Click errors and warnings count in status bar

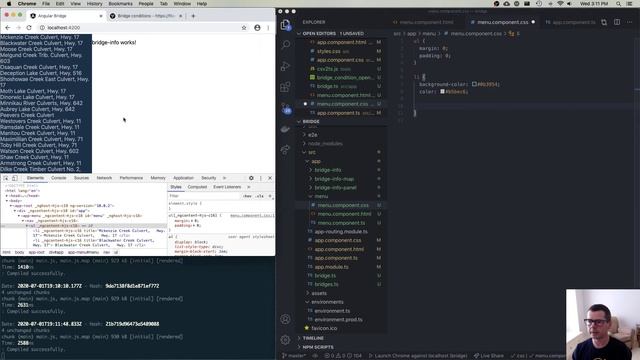(x=343, y=356)
